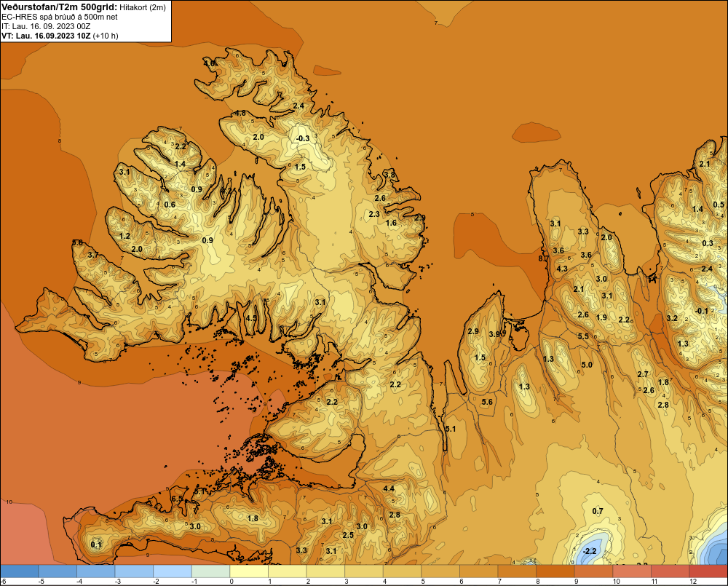Viewport: 728px width, 586px height.
Task: Click the 4.5 temperature value
Action: [x=251, y=318]
